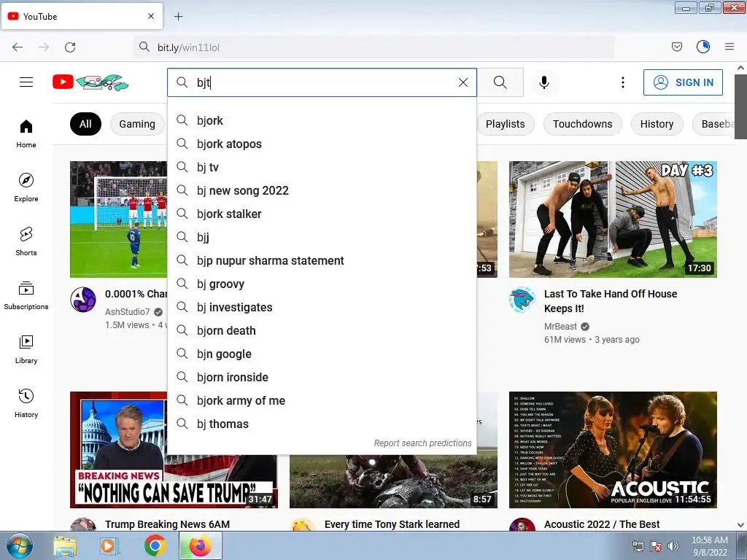The width and height of the screenshot is (747, 560).
Task: Click the YouTube logo
Action: click(x=90, y=82)
